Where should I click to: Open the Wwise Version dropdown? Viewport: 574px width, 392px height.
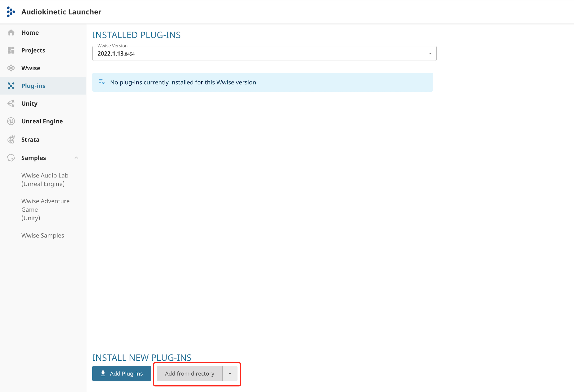point(264,53)
